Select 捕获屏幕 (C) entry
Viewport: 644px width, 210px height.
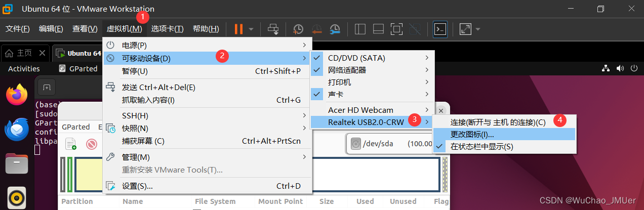[x=207, y=141]
